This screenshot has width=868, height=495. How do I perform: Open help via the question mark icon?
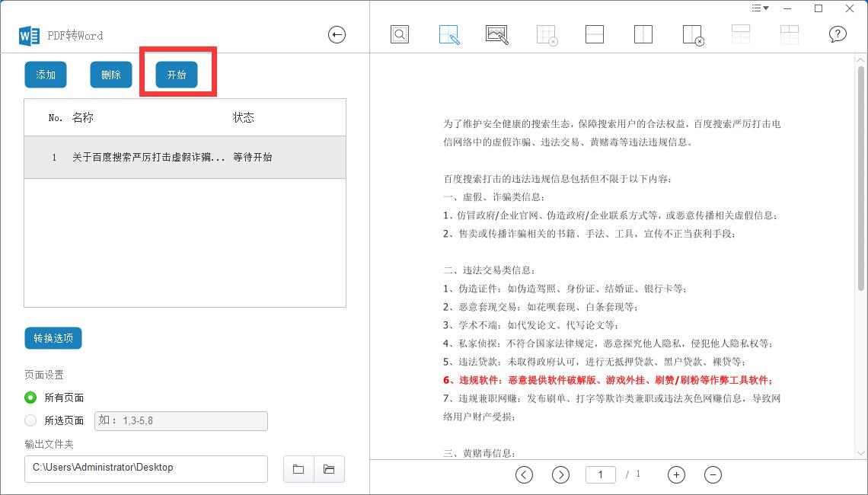838,34
